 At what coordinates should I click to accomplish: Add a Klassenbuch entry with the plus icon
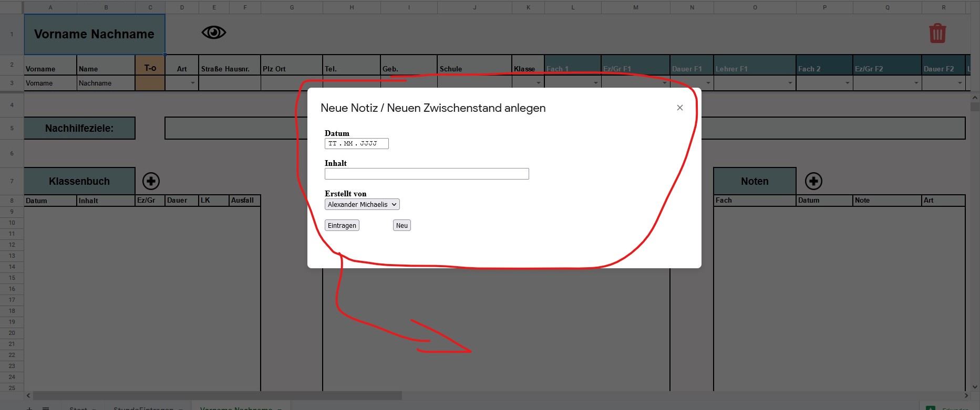(151, 181)
